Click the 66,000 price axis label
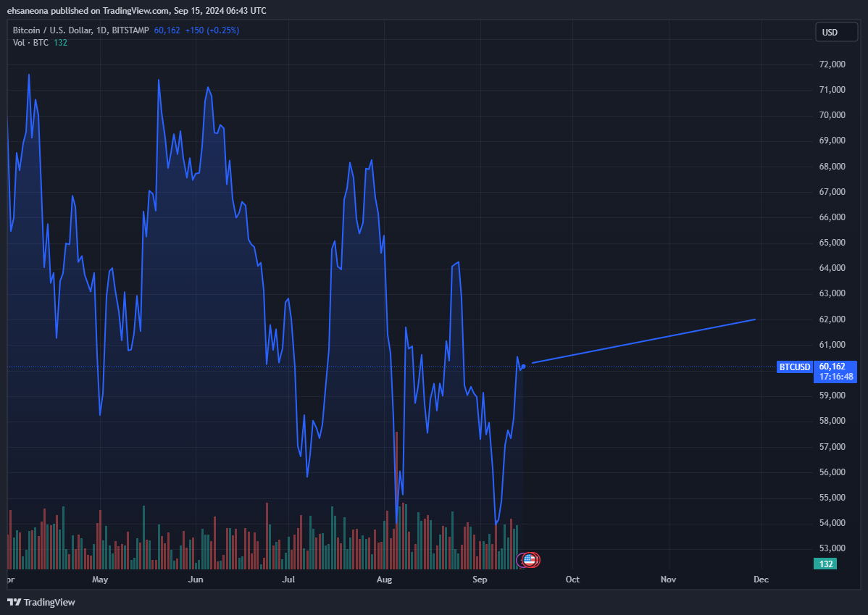This screenshot has height=615, width=868. coord(832,217)
